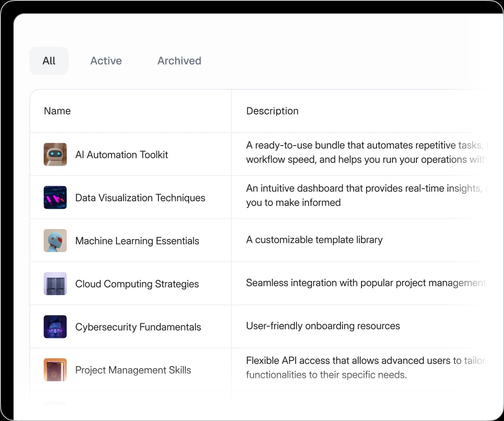Click the Machine Learning Essentials robot head icon

(x=55, y=240)
